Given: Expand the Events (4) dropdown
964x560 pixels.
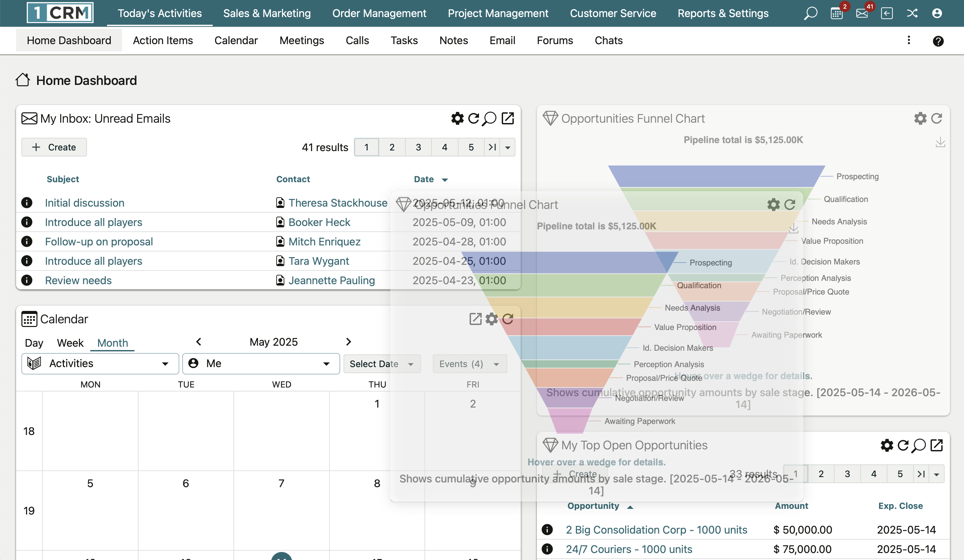Looking at the screenshot, I should pyautogui.click(x=469, y=363).
